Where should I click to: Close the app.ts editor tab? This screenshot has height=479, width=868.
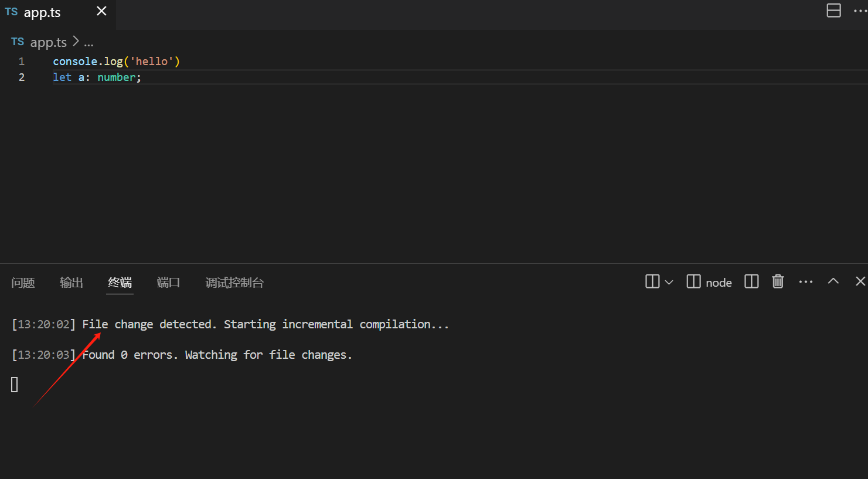[101, 11]
